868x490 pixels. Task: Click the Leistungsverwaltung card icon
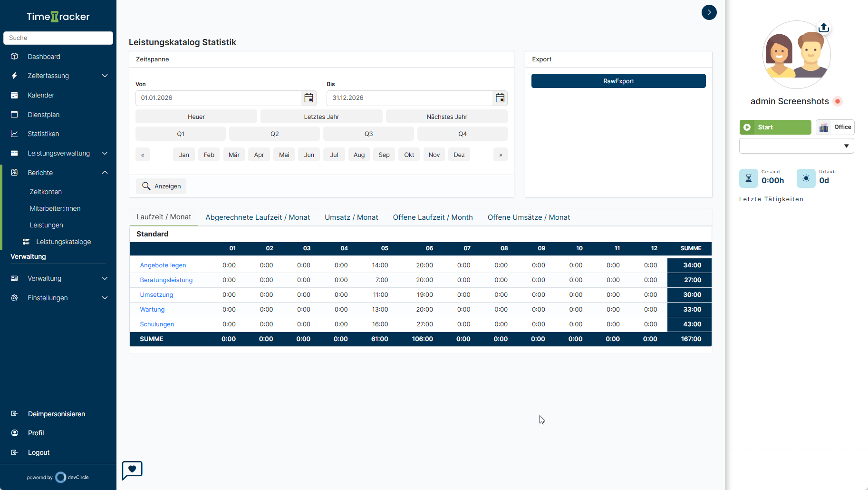(x=14, y=153)
